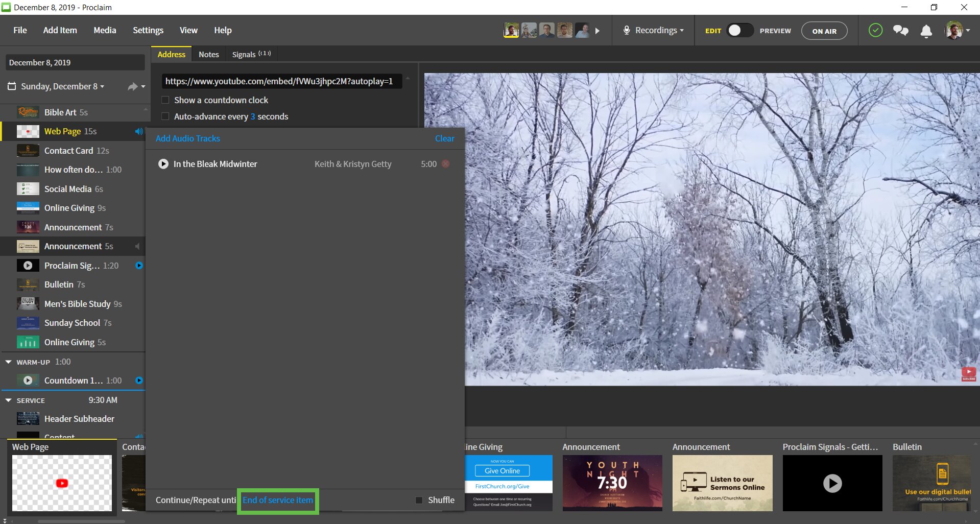
Task: Click the ON AIR button
Action: pyautogui.click(x=824, y=31)
